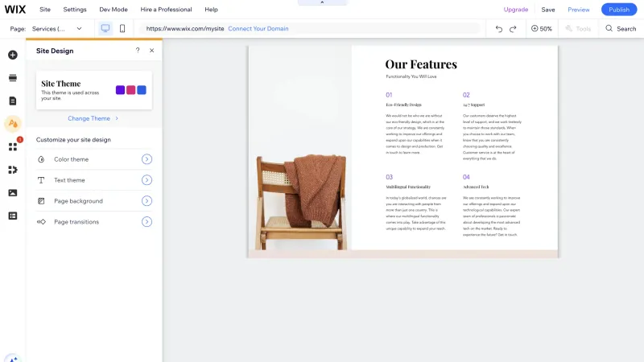The width and height of the screenshot is (644, 362).
Task: Click the Connect Your Domain link
Action: point(258,29)
